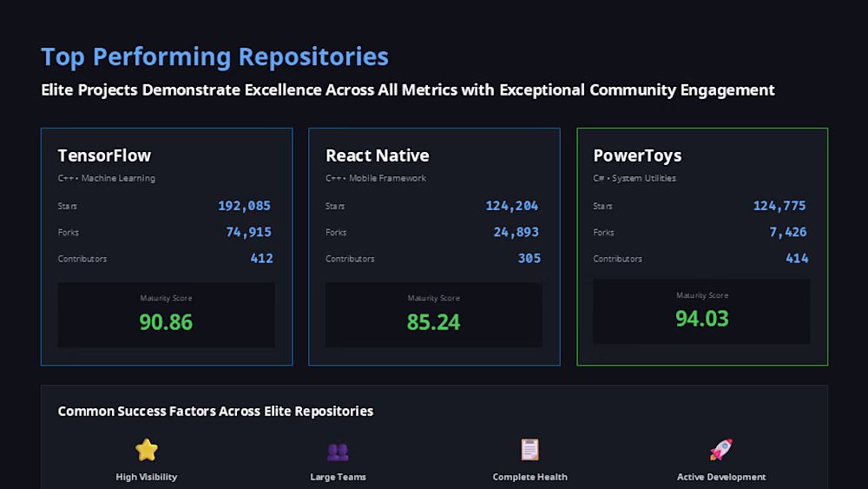Click TensorFlow maturity score 90.86

[x=166, y=322]
